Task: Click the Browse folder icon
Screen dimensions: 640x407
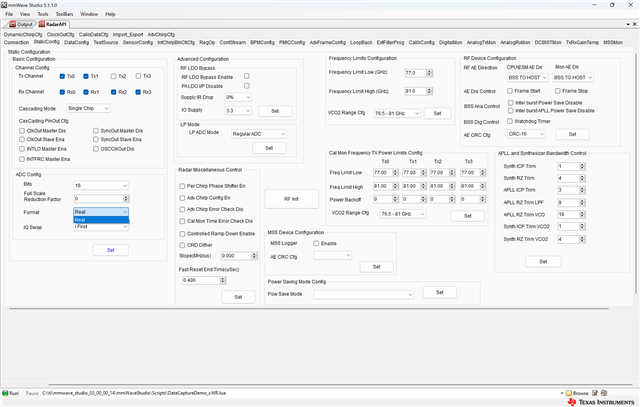Action: point(568,393)
